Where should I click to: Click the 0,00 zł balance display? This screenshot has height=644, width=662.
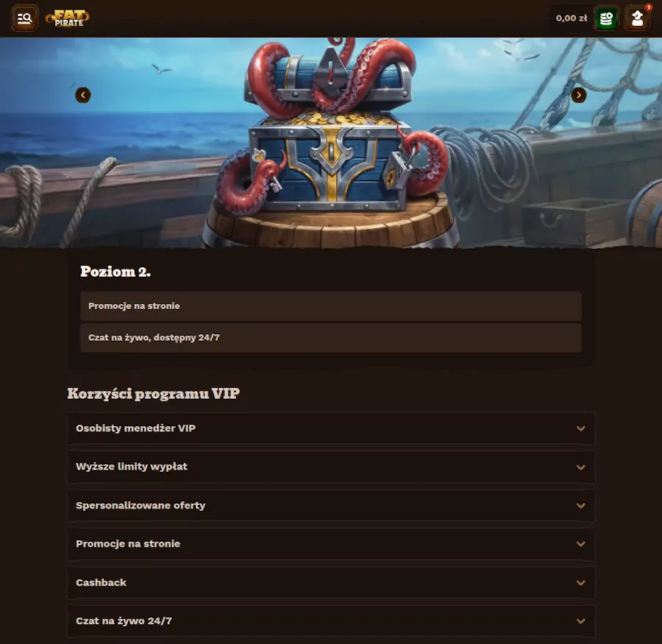[572, 18]
